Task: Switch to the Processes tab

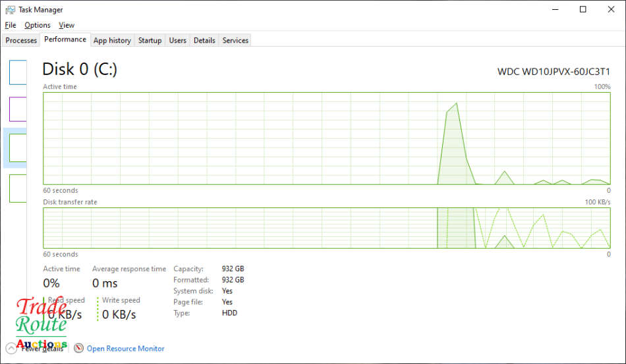Action: pyautogui.click(x=21, y=40)
